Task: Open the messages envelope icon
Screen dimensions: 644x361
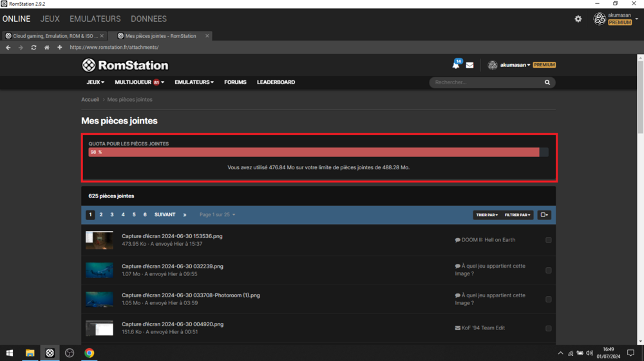Action: (469, 65)
